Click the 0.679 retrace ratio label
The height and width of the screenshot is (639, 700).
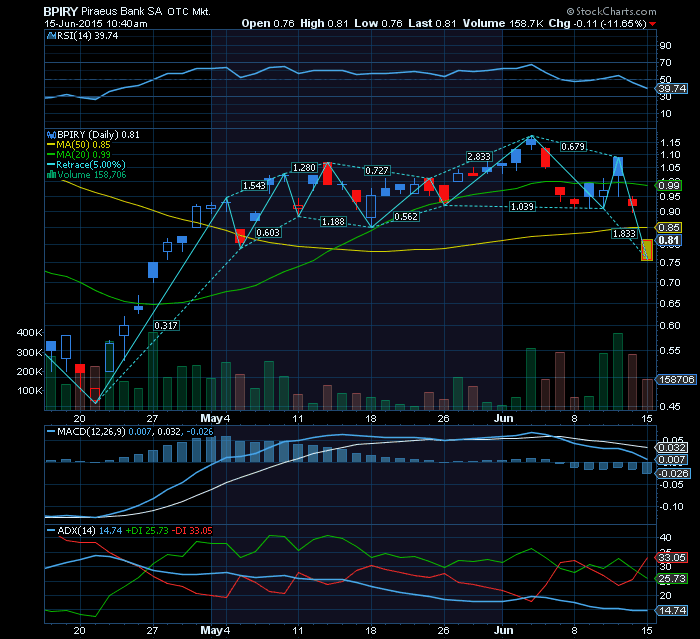coord(573,146)
